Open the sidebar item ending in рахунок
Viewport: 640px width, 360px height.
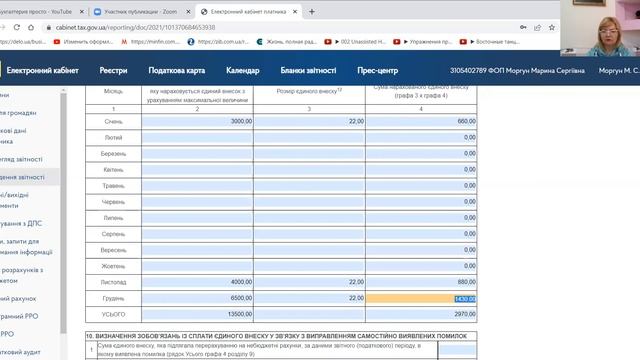click(x=18, y=298)
